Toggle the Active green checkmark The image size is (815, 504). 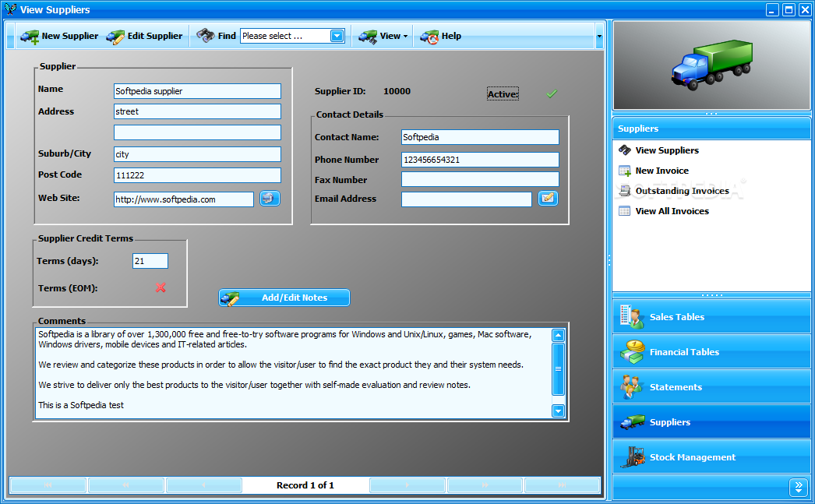click(x=552, y=93)
